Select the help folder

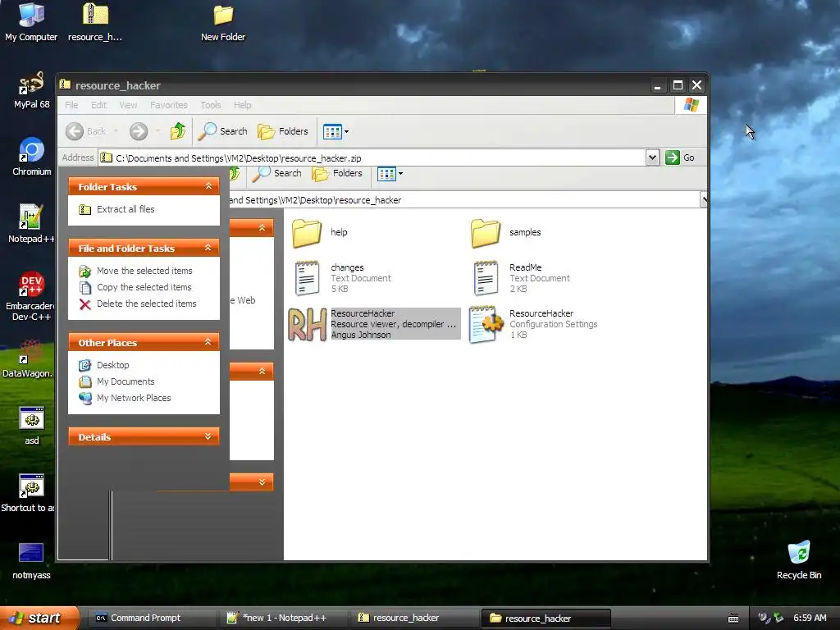(x=321, y=232)
